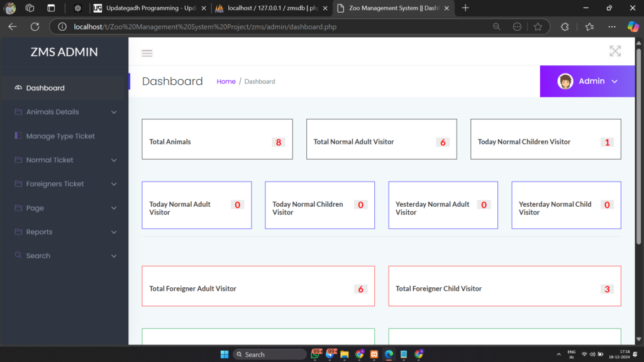
Task: Click the Yesterday Normal Adult Visitor card
Action: [x=443, y=206]
